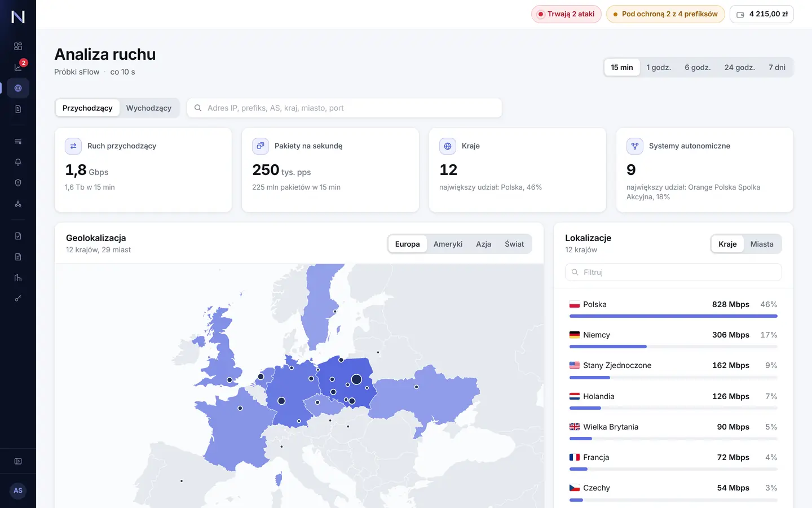Click the Kraje card globe icon
The image size is (812, 508).
pyautogui.click(x=448, y=146)
